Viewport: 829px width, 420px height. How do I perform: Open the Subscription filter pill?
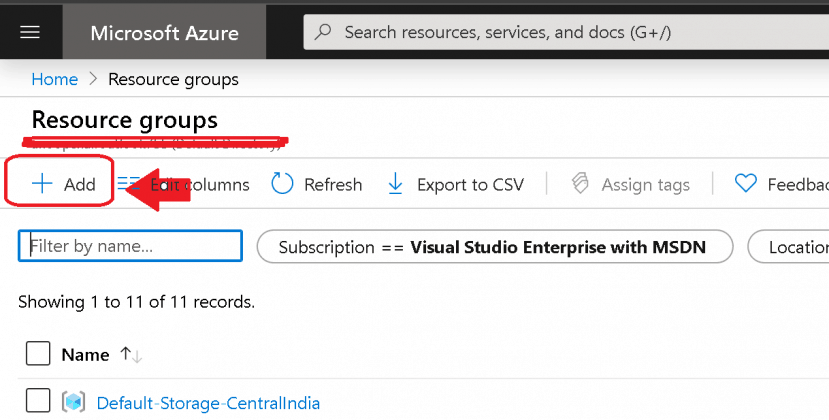494,247
